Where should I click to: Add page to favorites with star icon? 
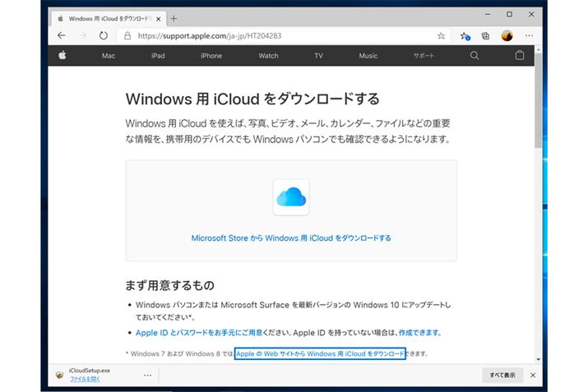point(442,36)
